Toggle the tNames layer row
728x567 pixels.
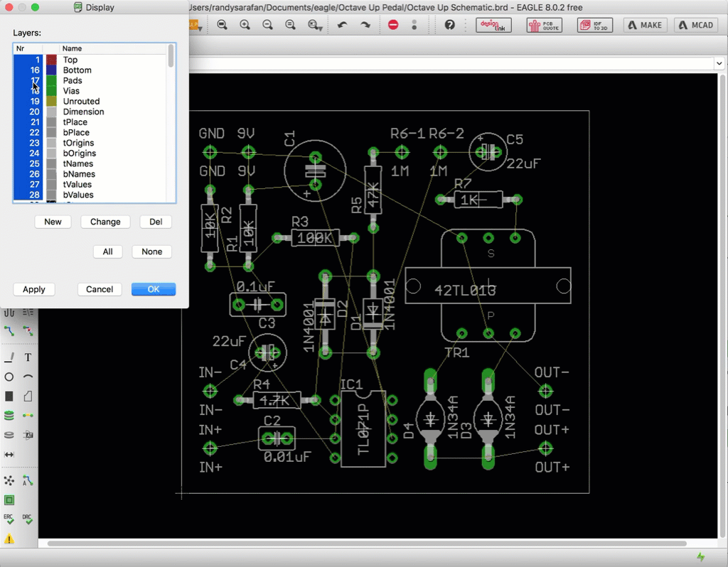click(90, 164)
